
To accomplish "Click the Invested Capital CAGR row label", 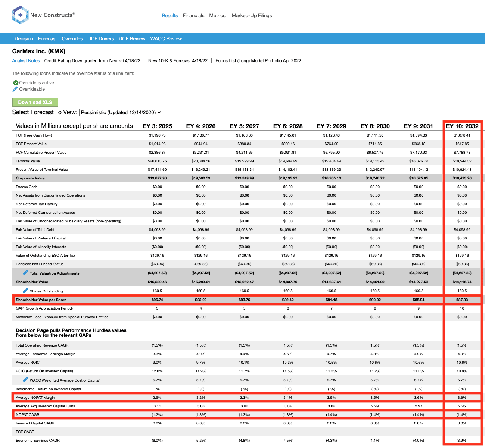I will tap(35, 423).
